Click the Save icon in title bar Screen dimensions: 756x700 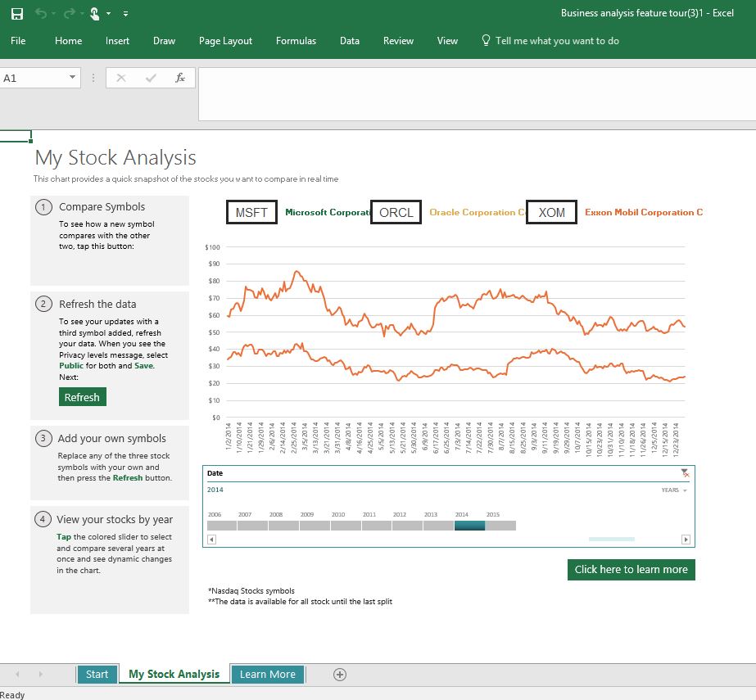[17, 13]
